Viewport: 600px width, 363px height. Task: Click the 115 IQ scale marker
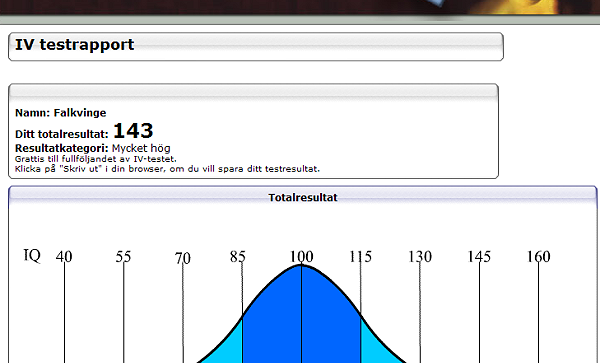[360, 256]
